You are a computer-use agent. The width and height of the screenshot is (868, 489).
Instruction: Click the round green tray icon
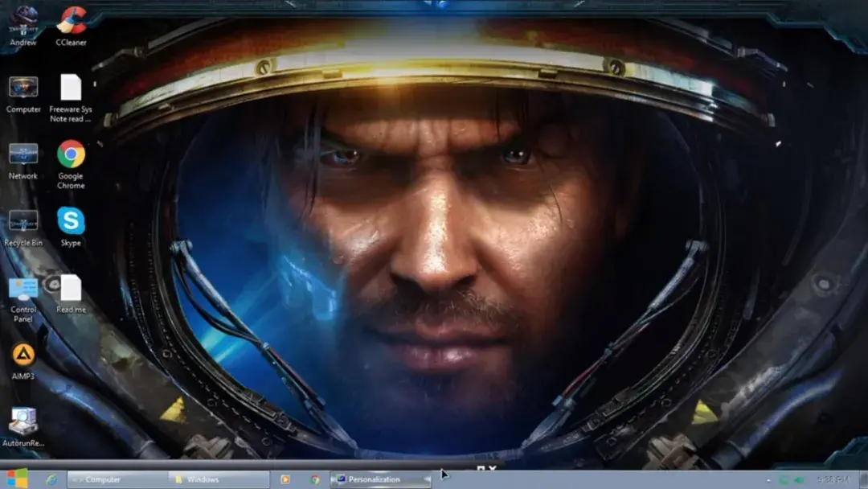click(784, 480)
